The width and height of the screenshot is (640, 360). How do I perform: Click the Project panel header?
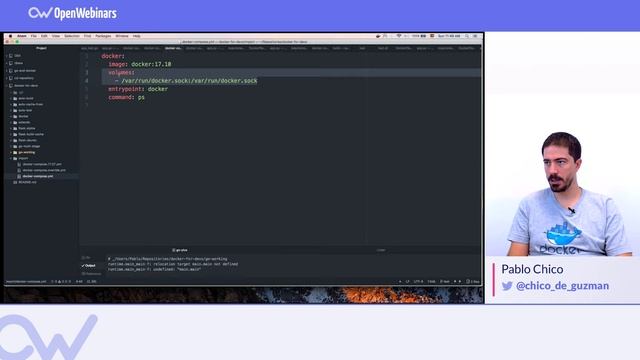tap(41, 48)
